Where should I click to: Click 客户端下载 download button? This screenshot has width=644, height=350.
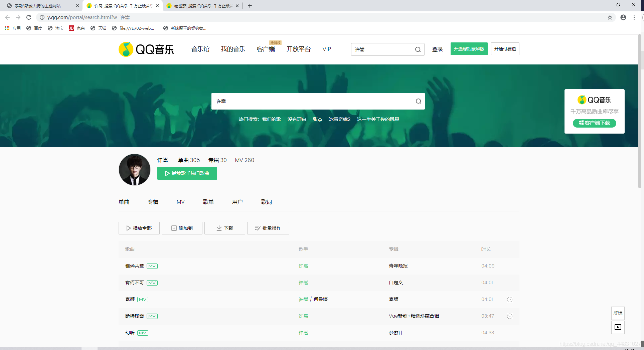595,123
